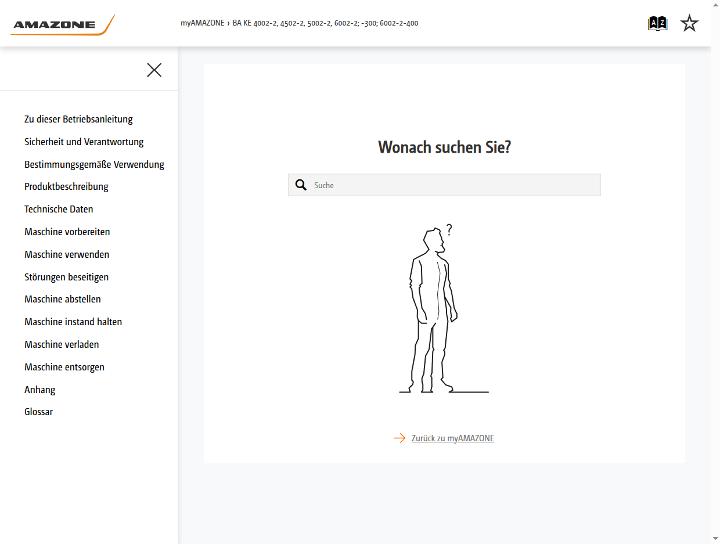Open the Anhang chapter
720x544 pixels.
tap(40, 390)
